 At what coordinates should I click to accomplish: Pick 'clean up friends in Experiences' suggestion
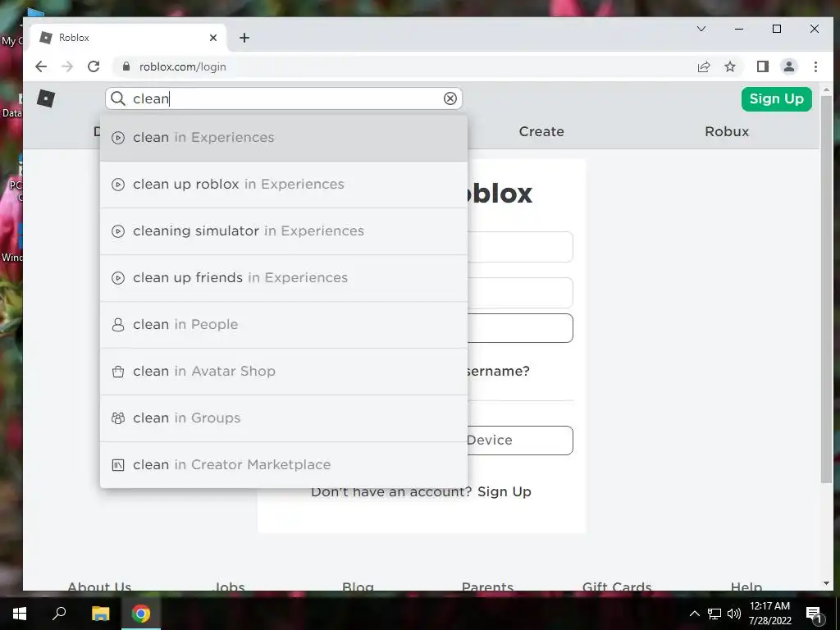pyautogui.click(x=283, y=278)
